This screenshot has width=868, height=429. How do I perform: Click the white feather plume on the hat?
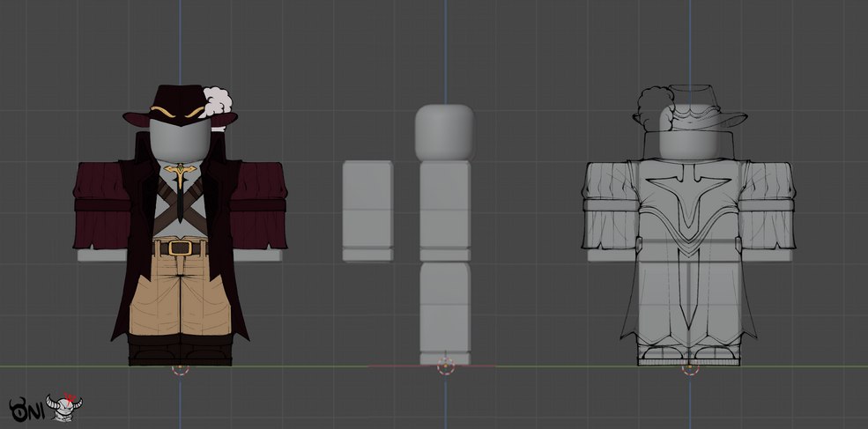pyautogui.click(x=217, y=102)
